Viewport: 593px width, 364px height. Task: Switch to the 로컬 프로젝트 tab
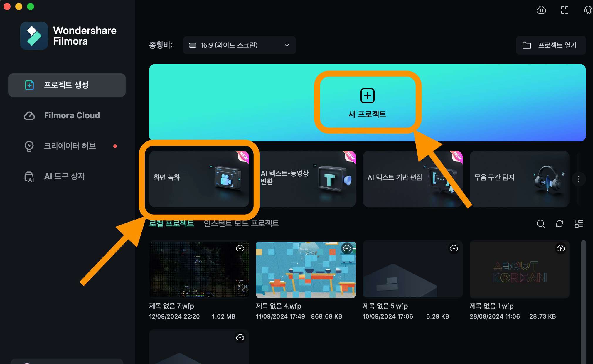(x=171, y=223)
